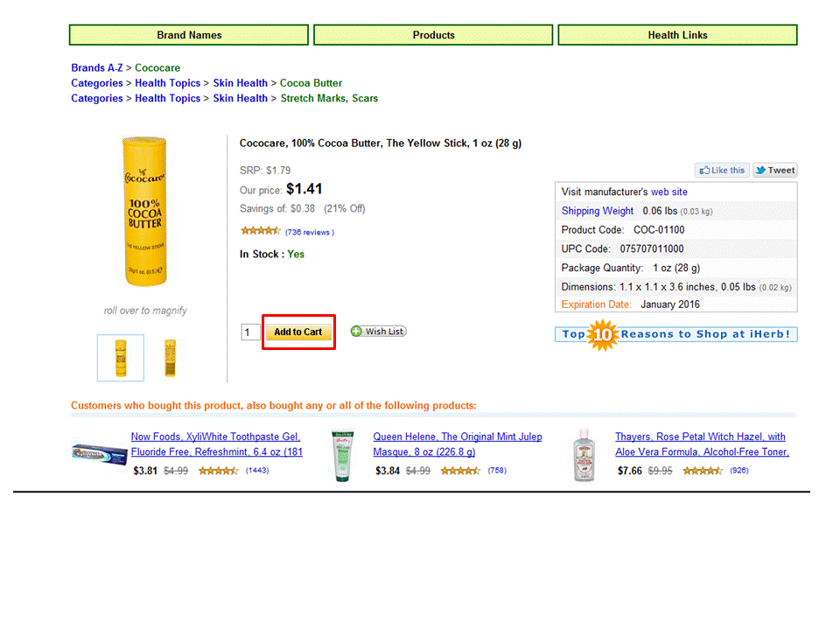Click Health Topics in the Cocoa Butter breadcrumb
The width and height of the screenshot is (840, 630).
[167, 83]
